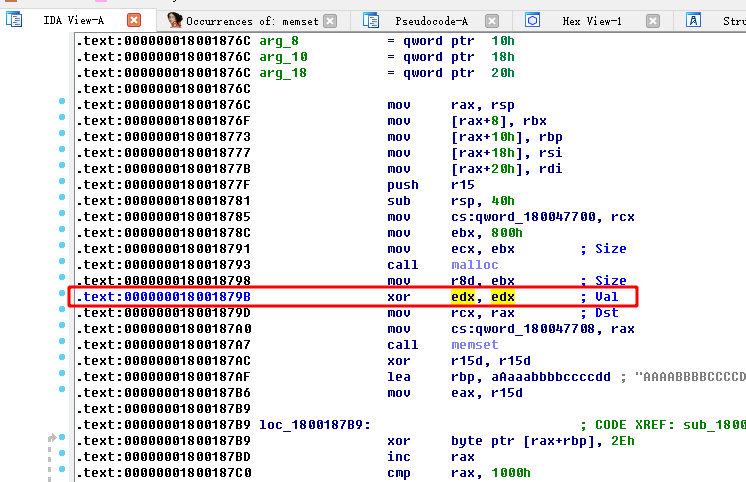Click Size comment on mov ecx, ebx line
Image resolution: width=746 pixels, height=482 pixels.
(x=603, y=249)
